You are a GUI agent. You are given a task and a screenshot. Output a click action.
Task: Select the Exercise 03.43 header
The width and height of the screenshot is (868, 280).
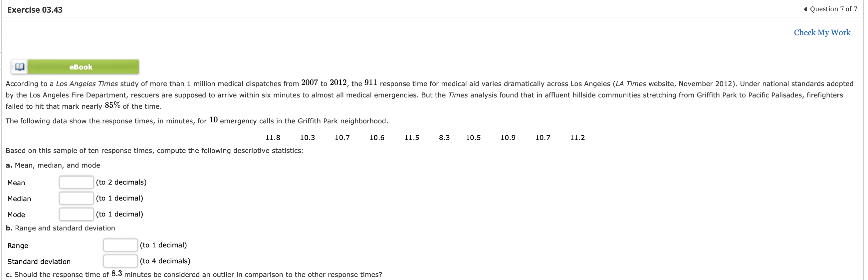(x=34, y=9)
